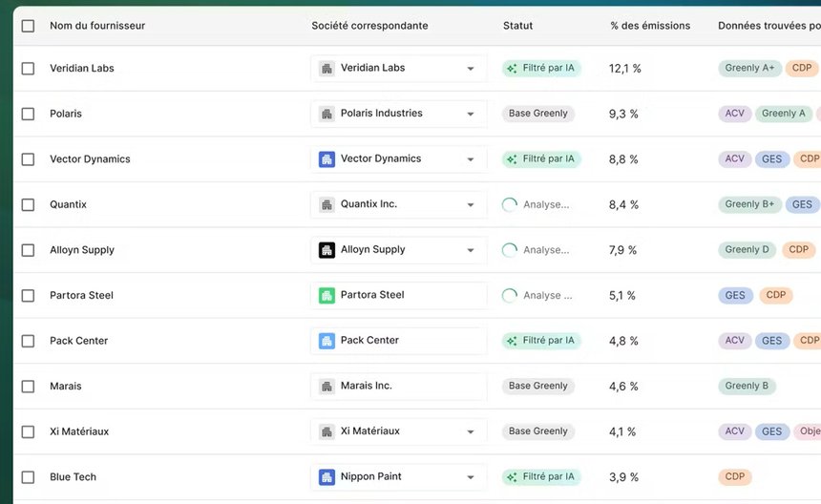Click the sparkle icon in Veridian Labs status

coord(513,69)
